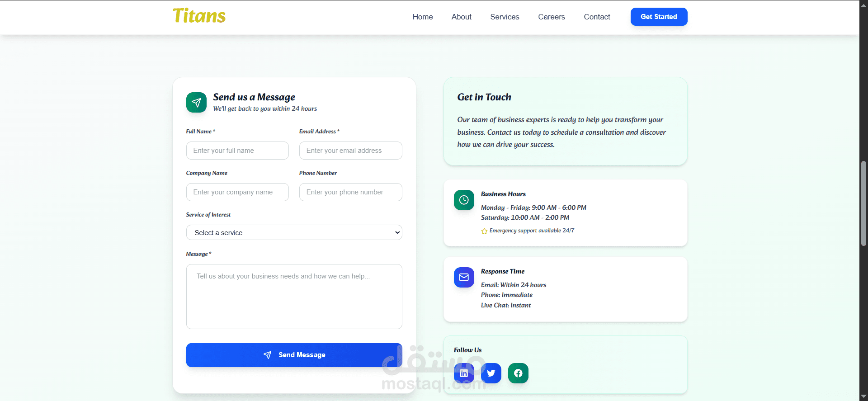Submit with the Send Message button
The height and width of the screenshot is (401, 868).
click(x=294, y=355)
